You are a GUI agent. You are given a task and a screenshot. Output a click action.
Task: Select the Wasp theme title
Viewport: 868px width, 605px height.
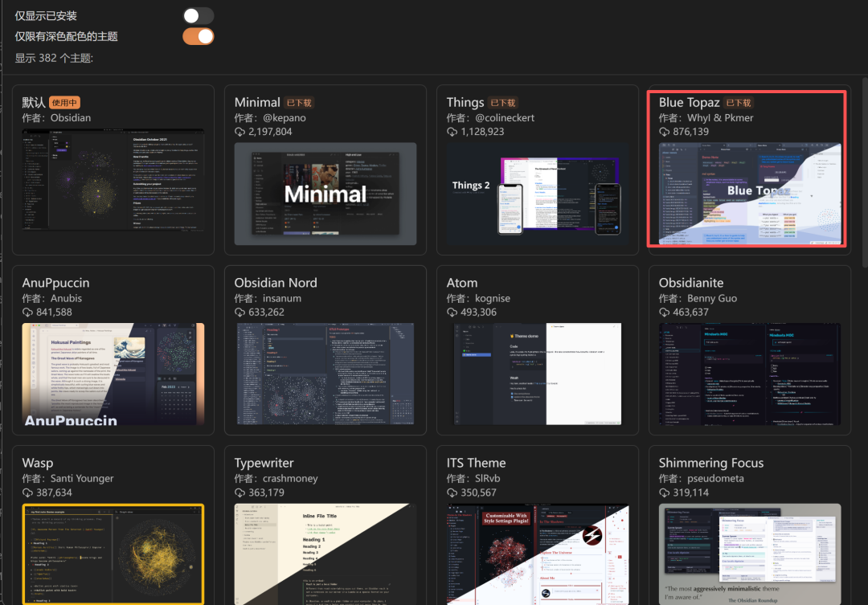(38, 464)
